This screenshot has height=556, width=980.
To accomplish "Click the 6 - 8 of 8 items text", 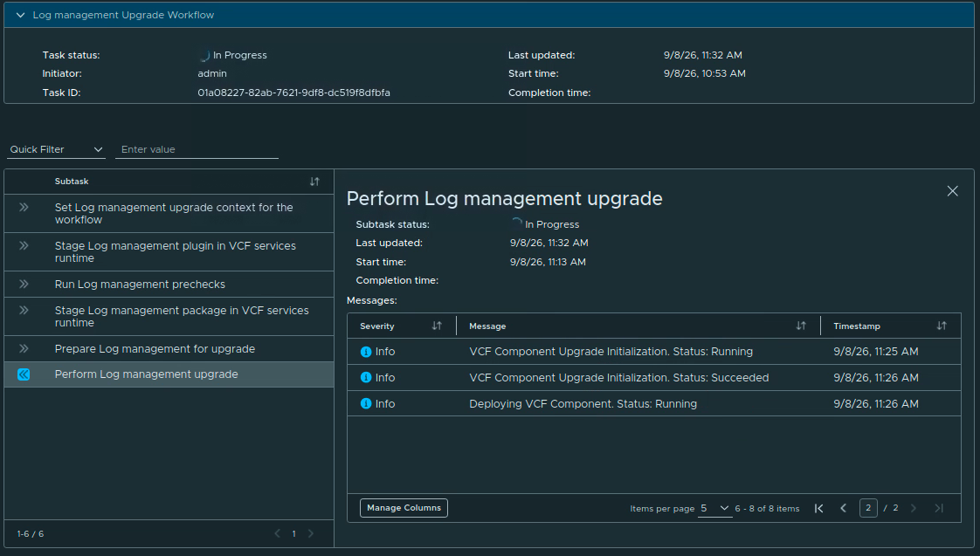I will tap(767, 509).
